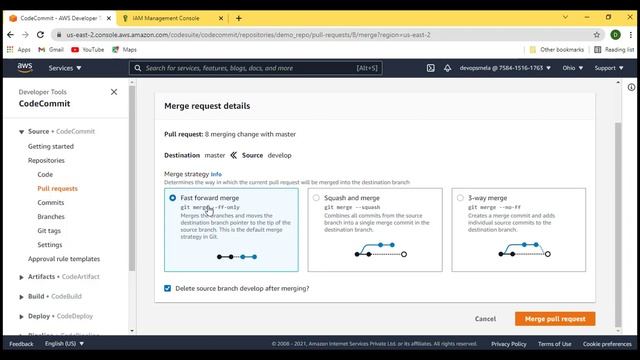Reload the page with refresh icon
Screen dimensions: 640x360
[40, 35]
